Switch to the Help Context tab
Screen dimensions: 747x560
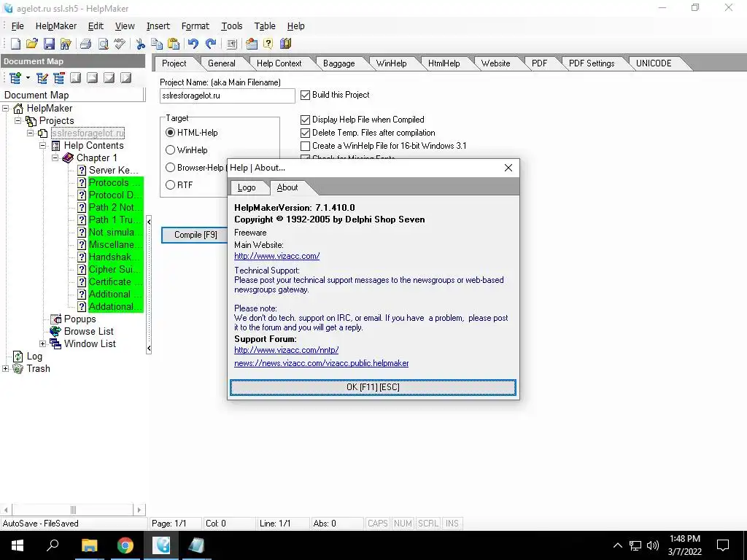coord(279,63)
